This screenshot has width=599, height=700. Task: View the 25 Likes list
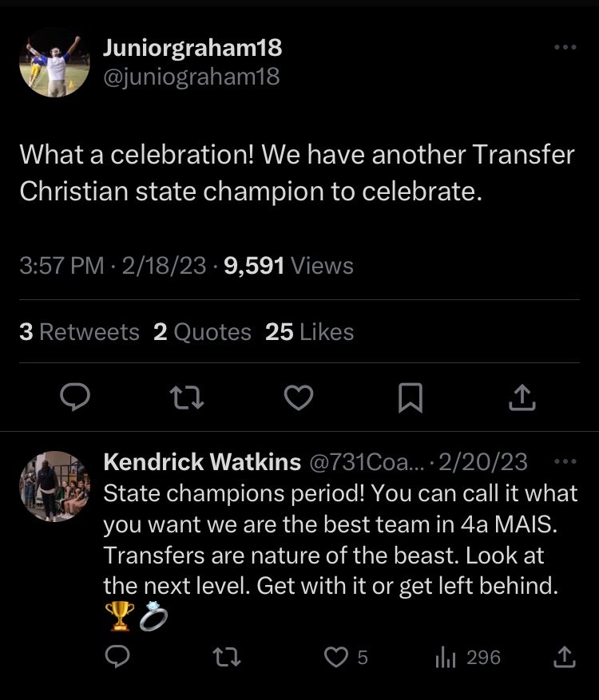pos(309,332)
